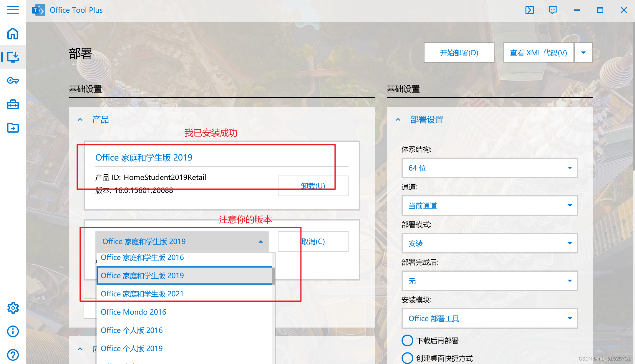Open the document conversion folder icon
This screenshot has height=364, width=635.
pos(13,128)
